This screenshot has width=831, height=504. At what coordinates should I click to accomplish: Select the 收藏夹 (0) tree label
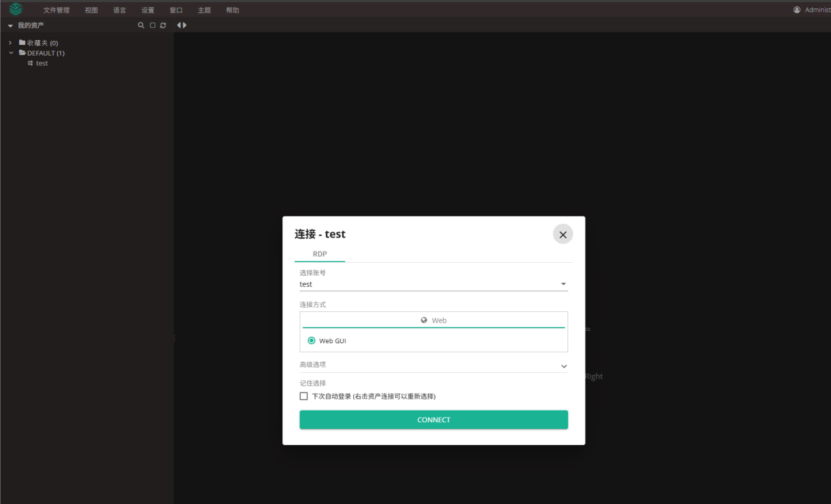[42, 43]
